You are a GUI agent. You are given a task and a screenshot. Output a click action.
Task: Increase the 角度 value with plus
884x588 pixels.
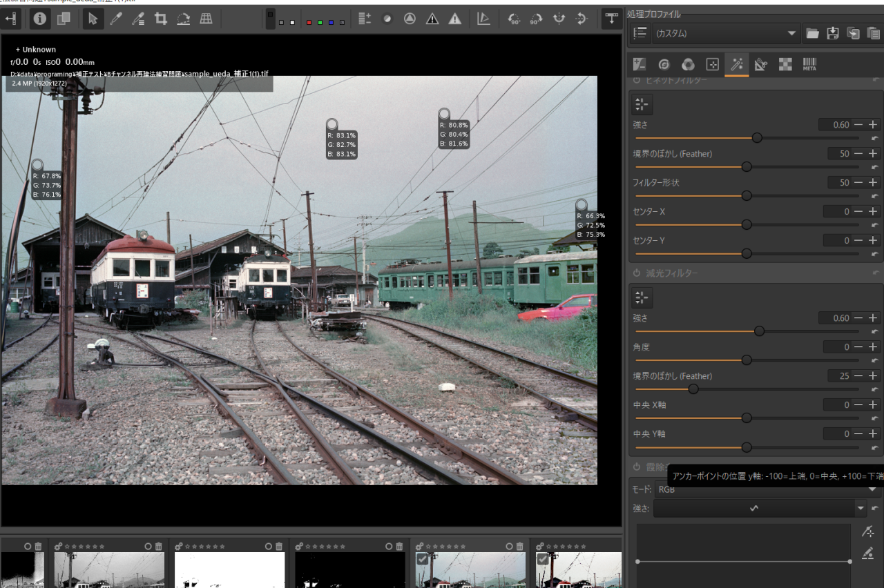click(873, 347)
